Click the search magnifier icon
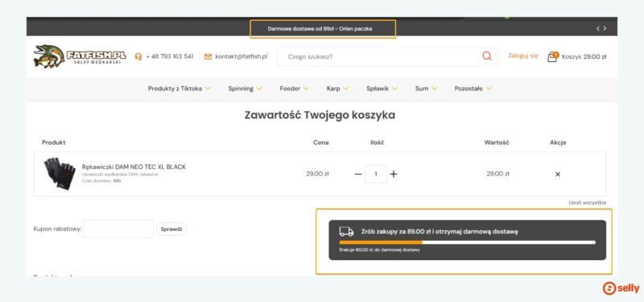The width and height of the screenshot is (644, 302). 487,56
